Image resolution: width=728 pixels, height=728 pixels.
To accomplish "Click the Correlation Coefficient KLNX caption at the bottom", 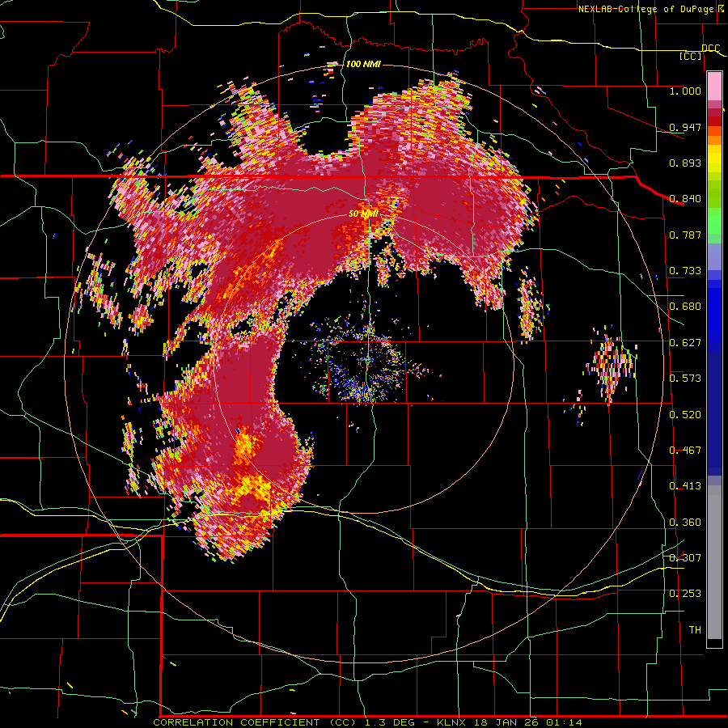I will pos(368,722).
